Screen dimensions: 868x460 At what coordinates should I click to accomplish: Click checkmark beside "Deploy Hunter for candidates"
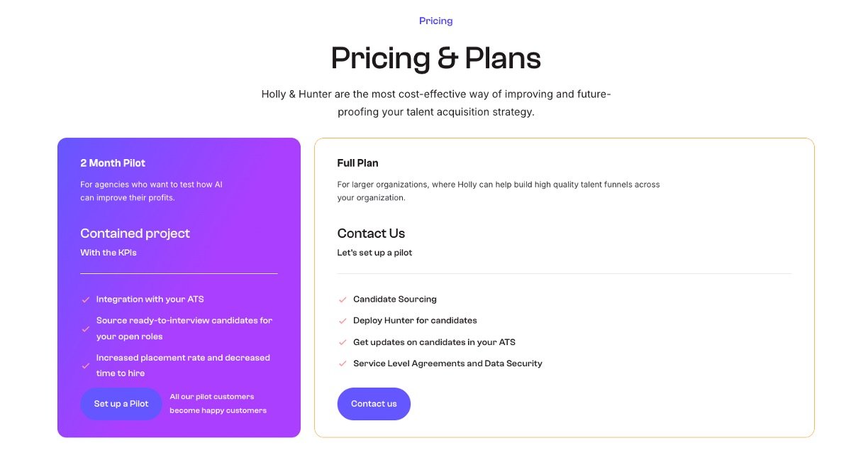click(343, 322)
